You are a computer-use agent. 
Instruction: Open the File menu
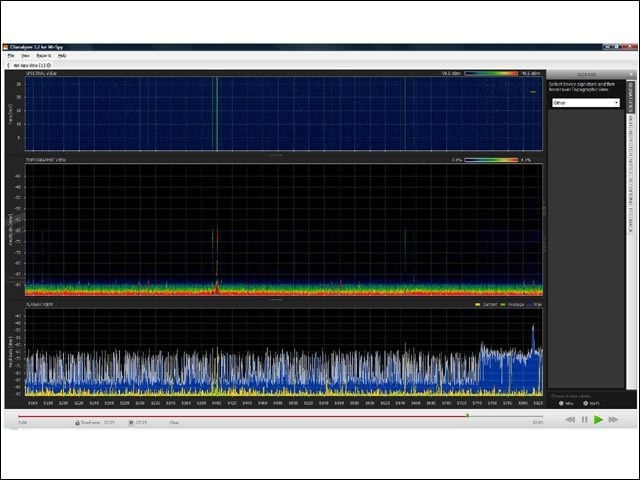click(11, 56)
